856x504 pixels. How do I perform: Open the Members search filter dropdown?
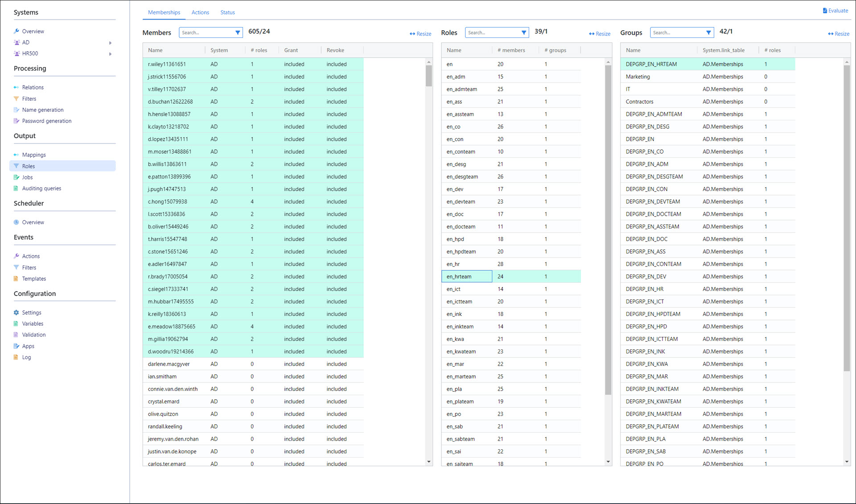238,33
